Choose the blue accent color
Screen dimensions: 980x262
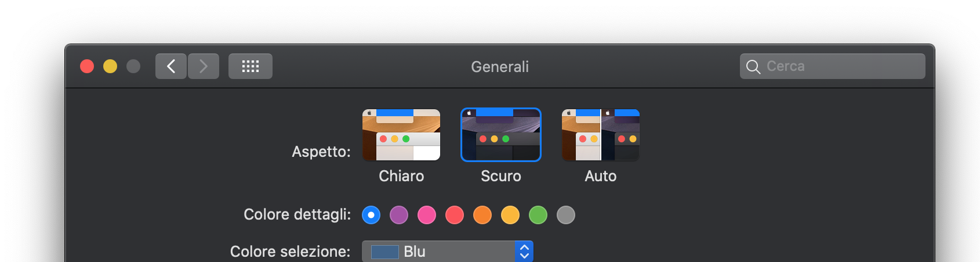pyautogui.click(x=371, y=215)
